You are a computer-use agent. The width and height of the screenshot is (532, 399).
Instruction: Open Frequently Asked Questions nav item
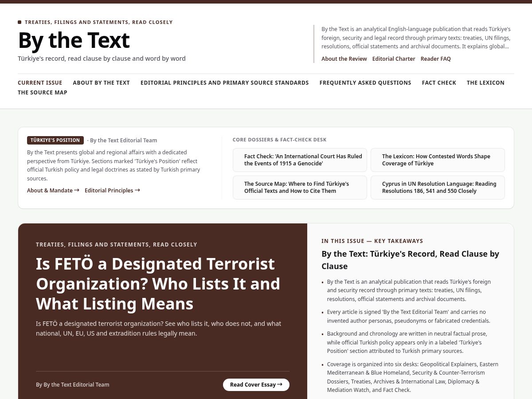pyautogui.click(x=365, y=82)
